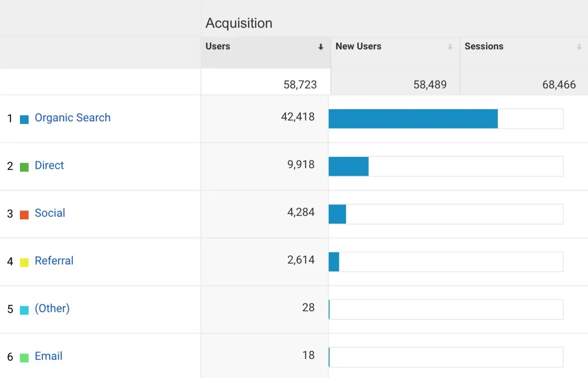The image size is (588, 378).
Task: Select the Acquisition section heading
Action: tap(239, 23)
